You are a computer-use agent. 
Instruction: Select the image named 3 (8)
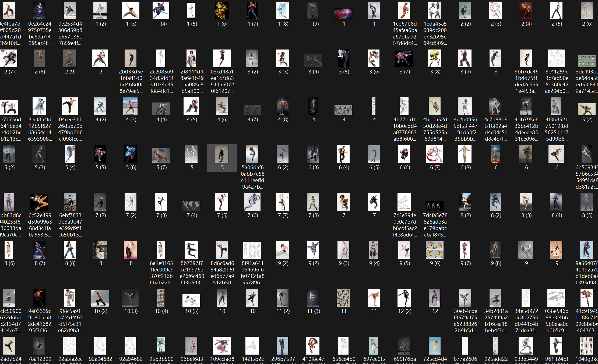(x=435, y=62)
